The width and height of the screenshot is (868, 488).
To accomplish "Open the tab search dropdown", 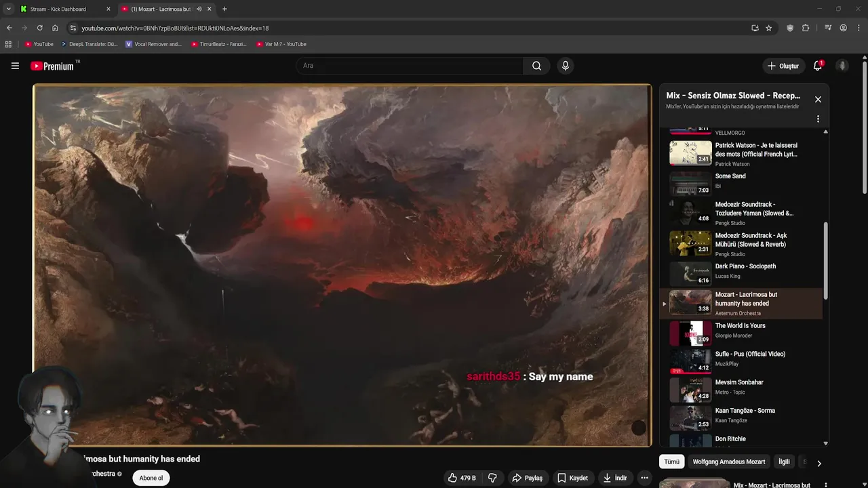I will point(8,9).
